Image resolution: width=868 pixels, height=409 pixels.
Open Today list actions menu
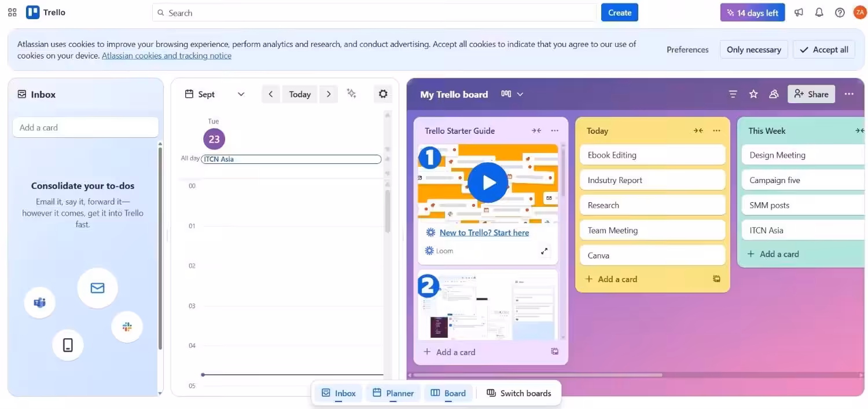(717, 130)
